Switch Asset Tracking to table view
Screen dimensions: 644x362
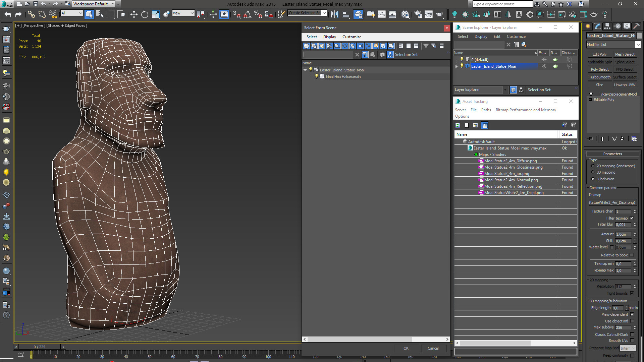pos(485,125)
